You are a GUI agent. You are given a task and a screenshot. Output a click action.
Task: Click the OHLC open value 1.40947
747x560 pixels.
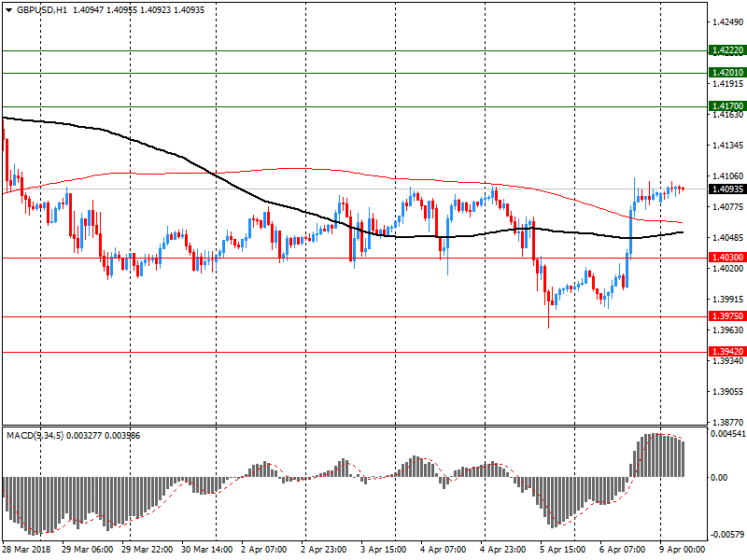point(88,10)
